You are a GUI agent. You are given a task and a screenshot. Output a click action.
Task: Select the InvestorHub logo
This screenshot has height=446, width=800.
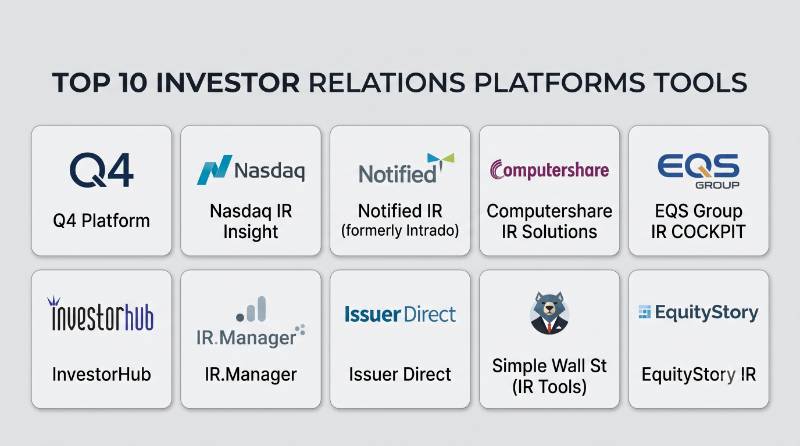coord(102,314)
